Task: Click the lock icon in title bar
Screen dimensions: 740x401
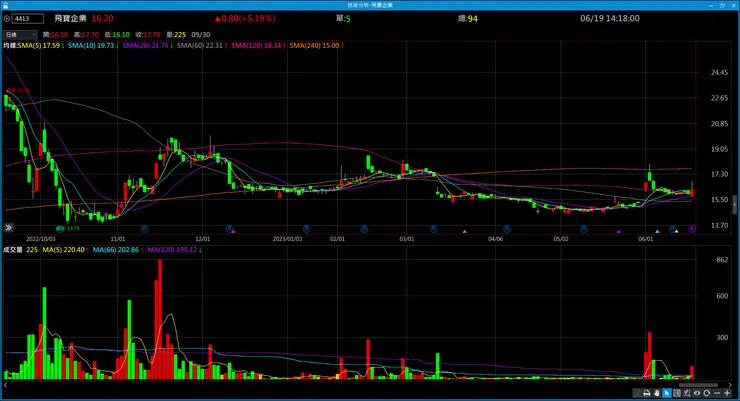Action: point(5,5)
